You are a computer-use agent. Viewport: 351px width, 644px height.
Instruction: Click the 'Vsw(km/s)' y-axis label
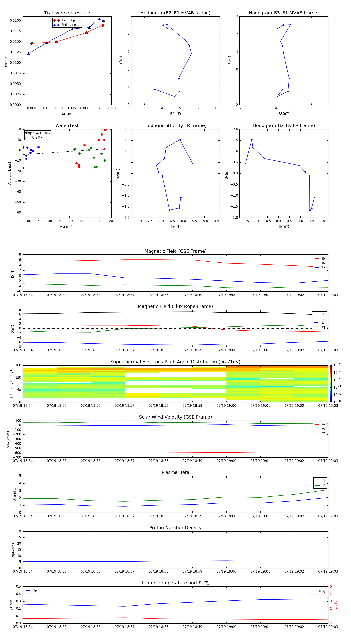[x=8, y=439]
